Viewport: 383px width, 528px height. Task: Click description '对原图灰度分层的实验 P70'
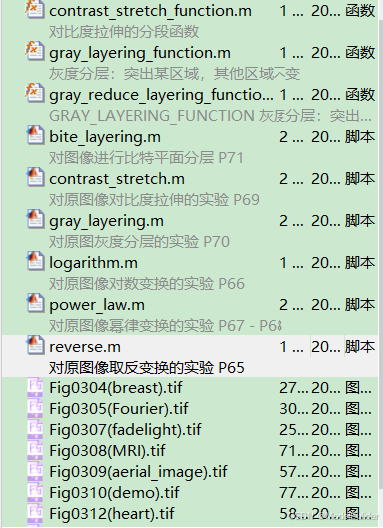139,242
